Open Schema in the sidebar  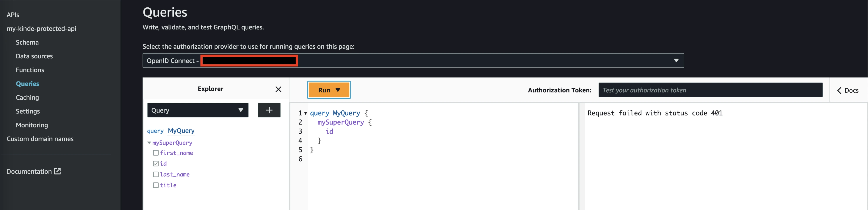pos(27,42)
